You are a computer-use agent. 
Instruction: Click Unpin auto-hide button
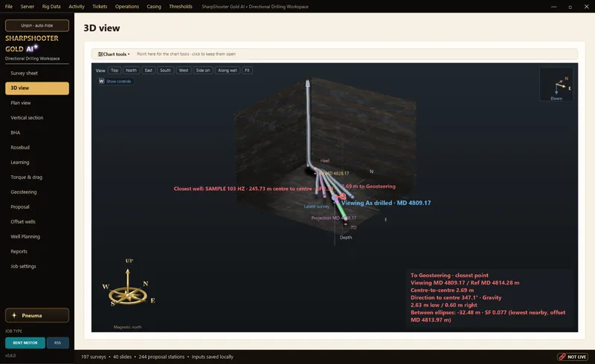tap(37, 25)
